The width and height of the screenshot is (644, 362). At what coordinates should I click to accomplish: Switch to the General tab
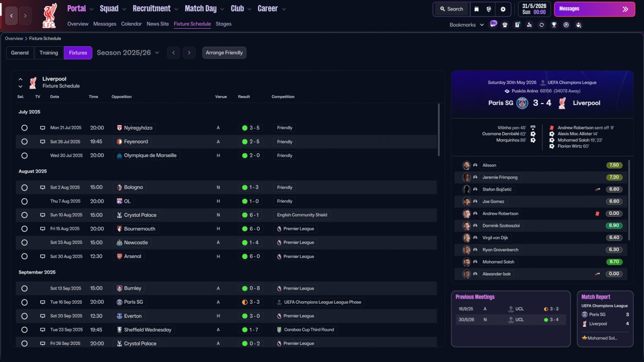[20, 53]
